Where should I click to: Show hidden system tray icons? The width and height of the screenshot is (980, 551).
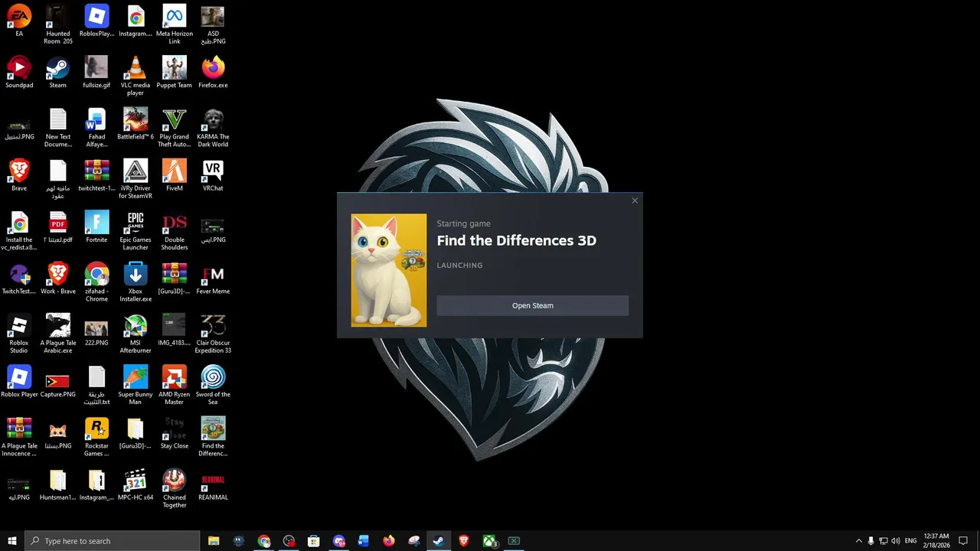858,541
